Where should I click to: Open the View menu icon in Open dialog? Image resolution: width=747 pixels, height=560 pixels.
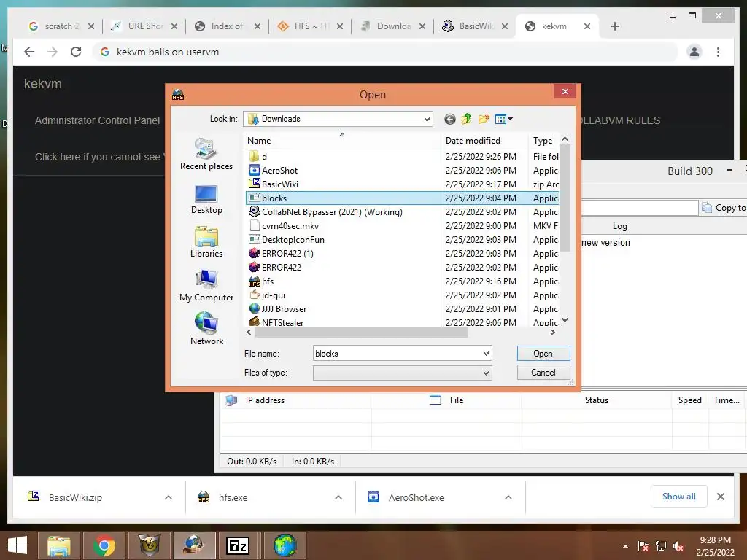point(503,119)
